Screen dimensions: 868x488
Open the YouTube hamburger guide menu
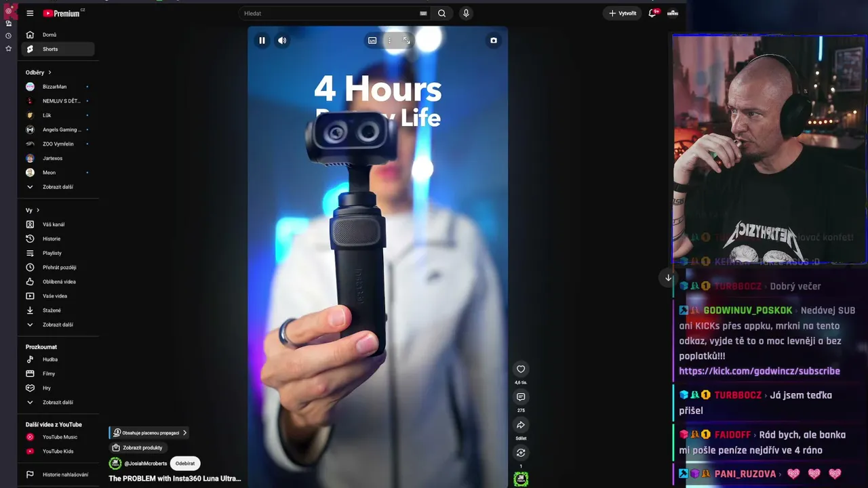pyautogui.click(x=30, y=14)
